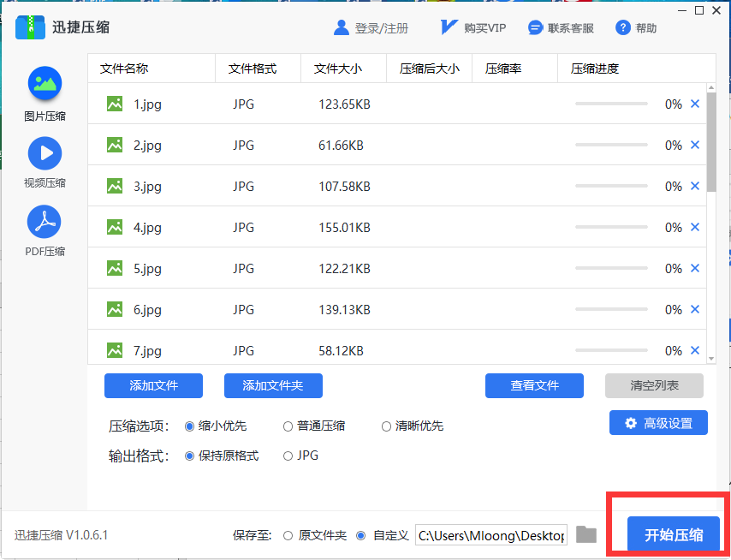Delete 4.jpg row with X icon
The height and width of the screenshot is (560, 731).
tap(695, 227)
